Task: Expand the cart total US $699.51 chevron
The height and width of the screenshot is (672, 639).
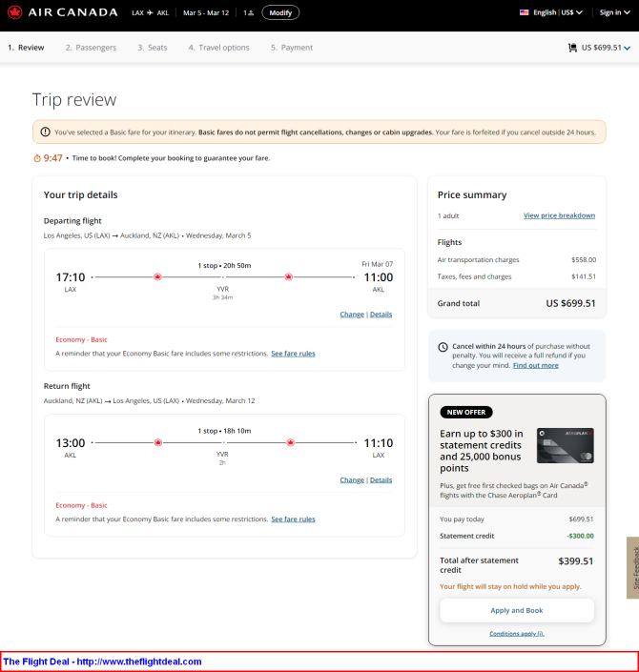Action: point(627,48)
